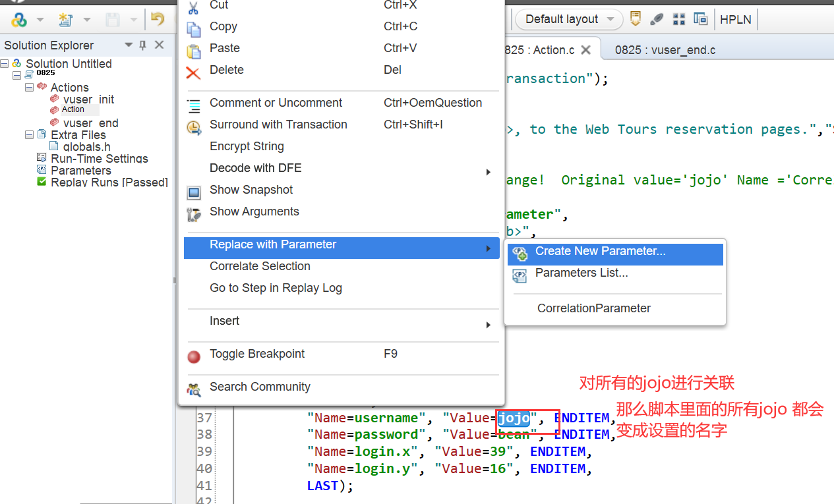Click the Show Snapshot icon
834x504 pixels.
point(194,192)
